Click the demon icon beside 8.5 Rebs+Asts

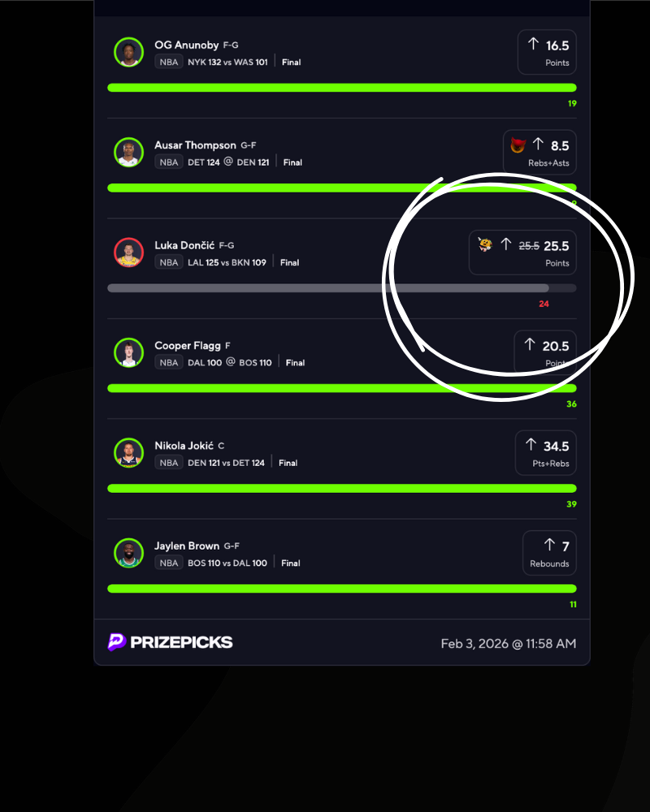[x=518, y=145]
